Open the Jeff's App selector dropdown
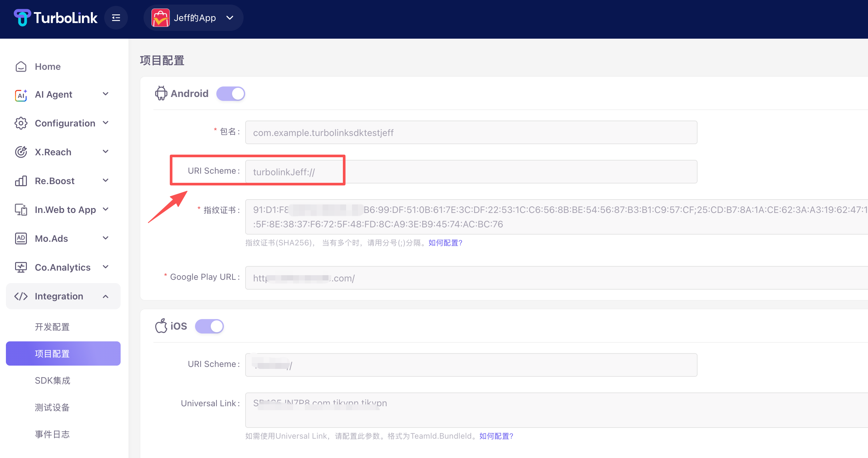The width and height of the screenshot is (868, 458). [230, 18]
